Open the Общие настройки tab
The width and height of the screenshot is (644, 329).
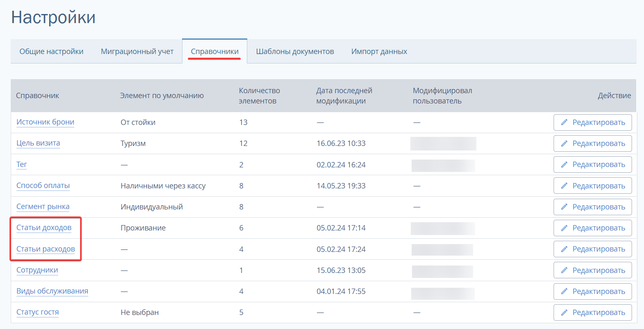click(52, 52)
